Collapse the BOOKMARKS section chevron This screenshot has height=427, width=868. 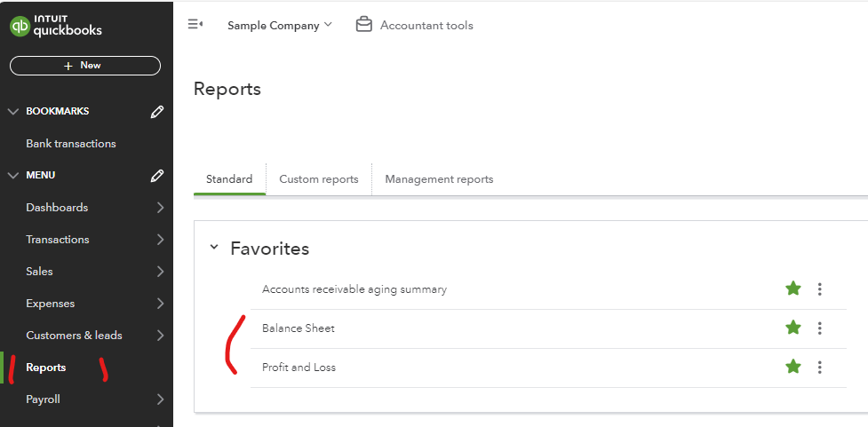(x=12, y=112)
